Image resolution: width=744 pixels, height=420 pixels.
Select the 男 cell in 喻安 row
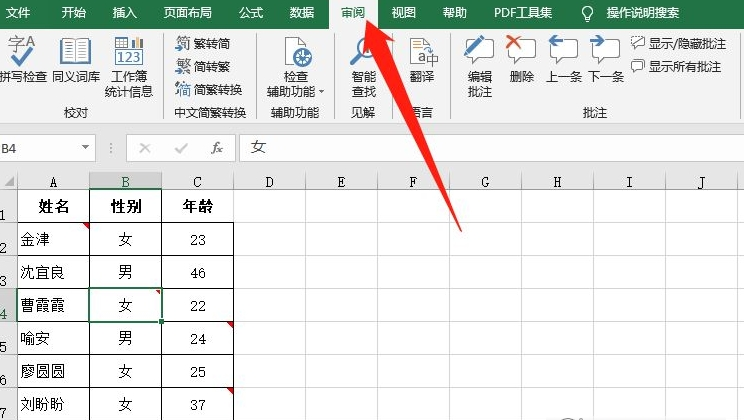point(125,338)
